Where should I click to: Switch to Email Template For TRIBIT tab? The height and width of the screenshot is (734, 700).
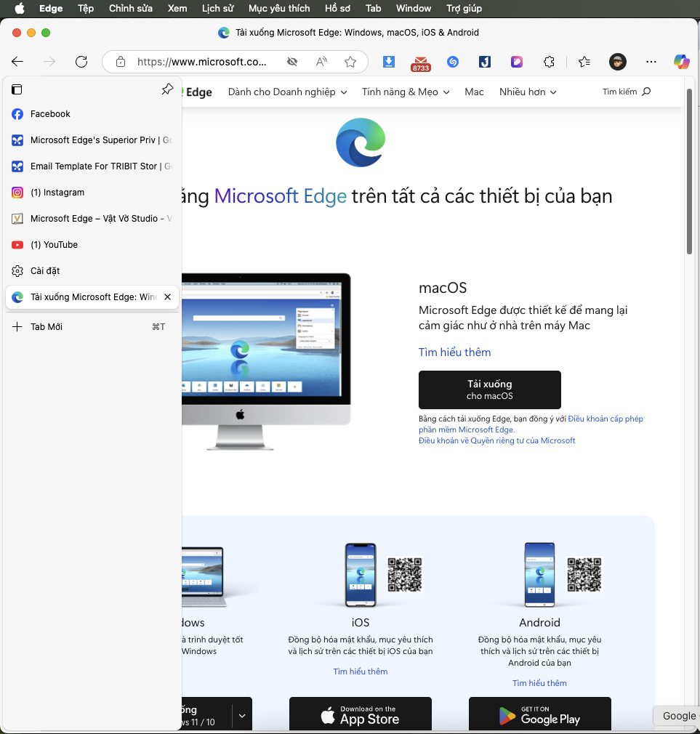[92, 166]
